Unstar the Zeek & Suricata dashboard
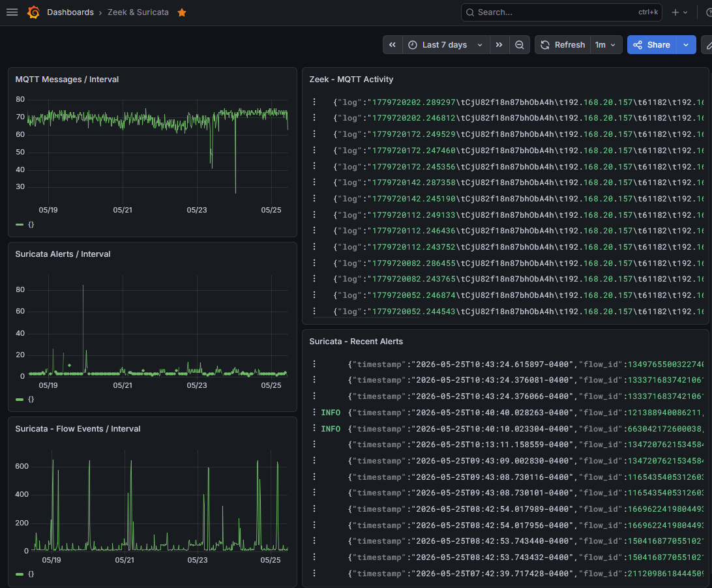712x588 pixels. 182,12
